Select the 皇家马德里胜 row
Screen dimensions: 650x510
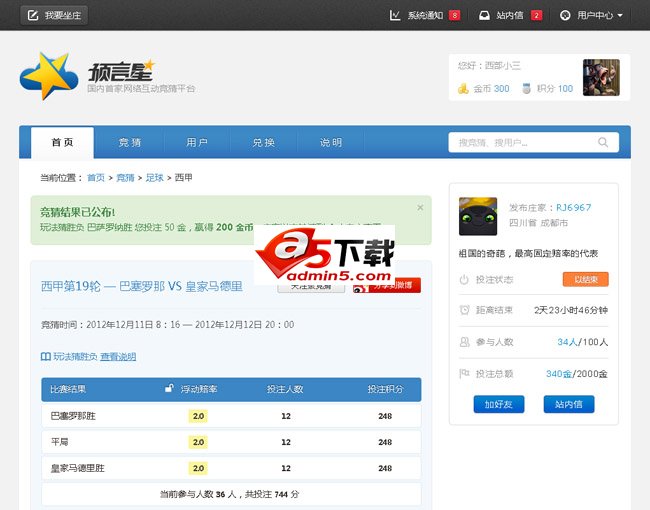[231, 468]
